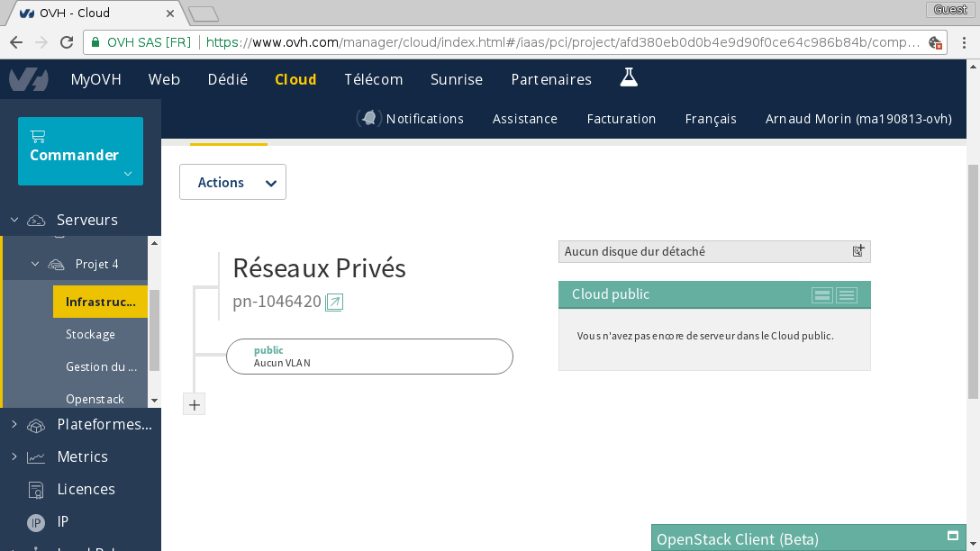Open the labs flask icon
This screenshot has height=551, width=980.
tap(629, 77)
